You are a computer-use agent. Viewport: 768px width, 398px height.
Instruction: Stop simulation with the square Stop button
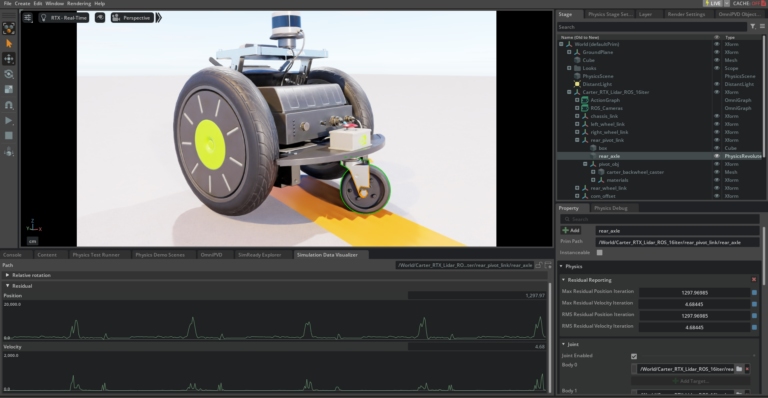point(8,136)
